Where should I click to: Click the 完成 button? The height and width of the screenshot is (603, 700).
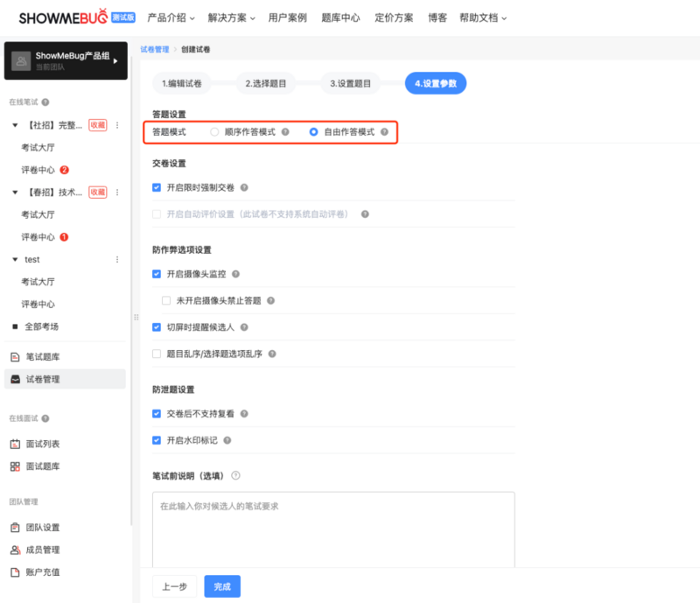point(222,586)
